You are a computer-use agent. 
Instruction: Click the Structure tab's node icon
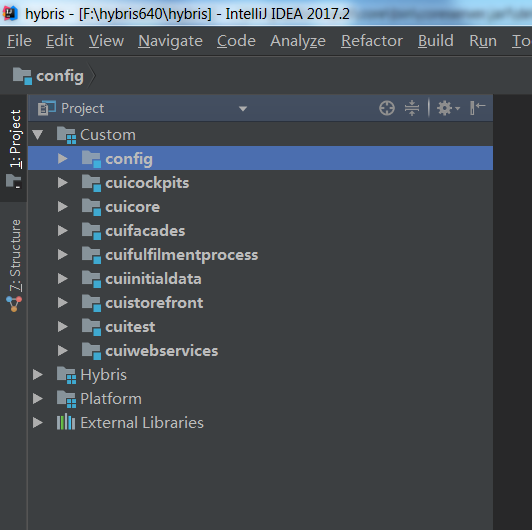click(x=14, y=304)
